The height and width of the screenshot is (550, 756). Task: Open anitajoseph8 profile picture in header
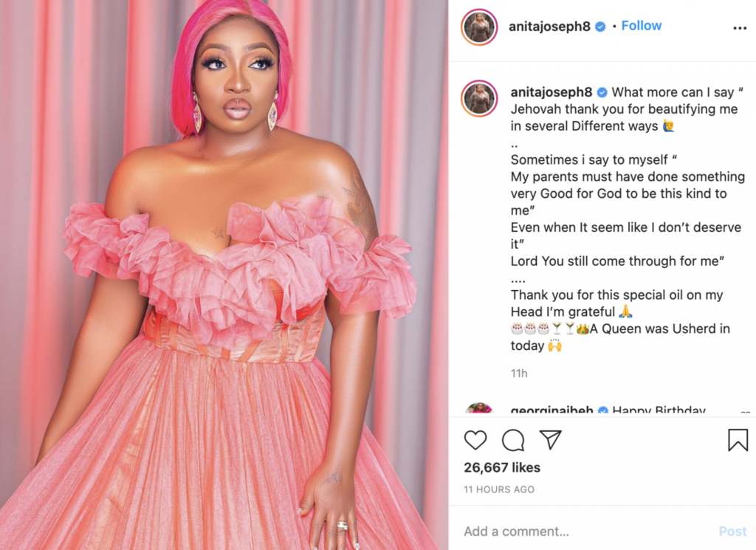click(x=479, y=27)
